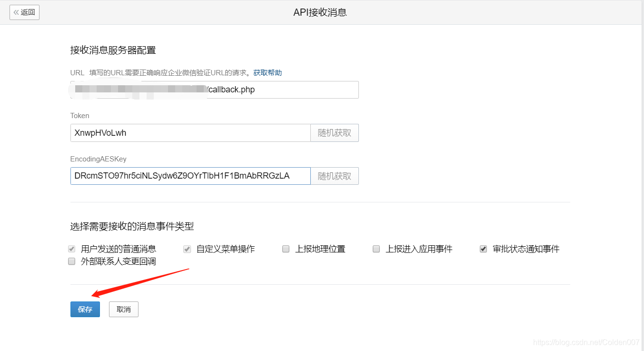This screenshot has height=351, width=644.
Task: Click the 返回 button at top left
Action: tap(24, 12)
